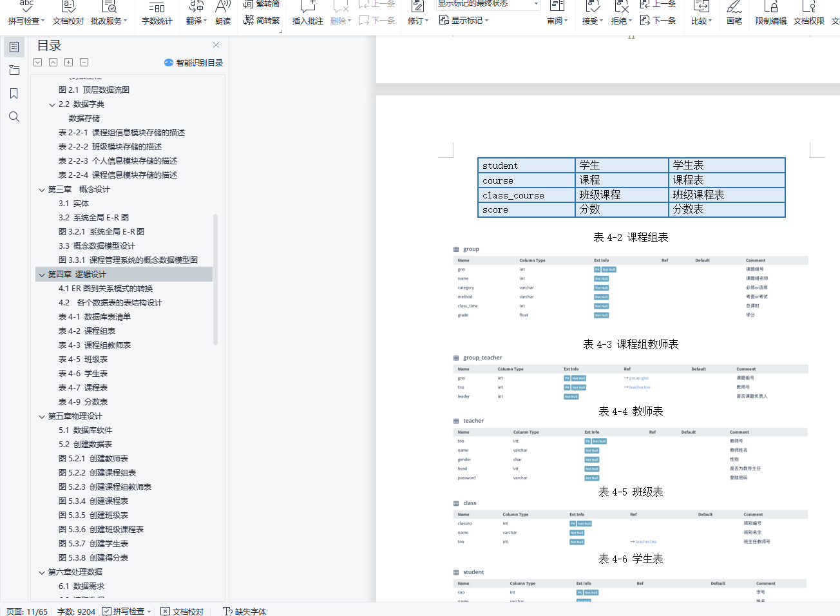Image resolution: width=840 pixels, height=616 pixels.
Task: Select 5.1 数据库软件 in outline
Action: tap(85, 430)
